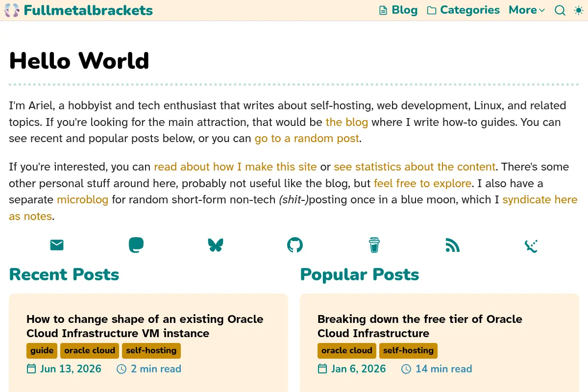Click the "14 min read" text
588x392 pixels.
click(444, 369)
